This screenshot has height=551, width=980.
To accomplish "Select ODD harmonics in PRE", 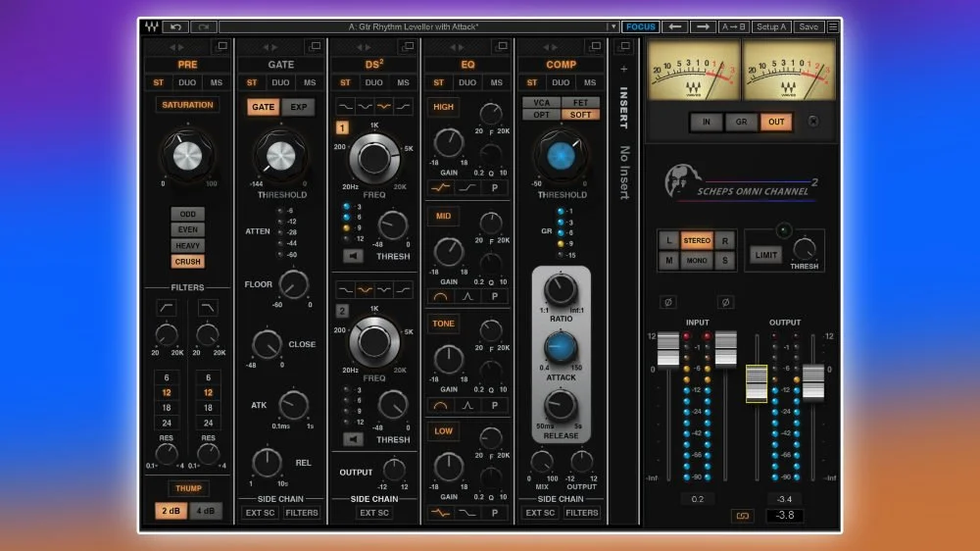I will coord(187,214).
